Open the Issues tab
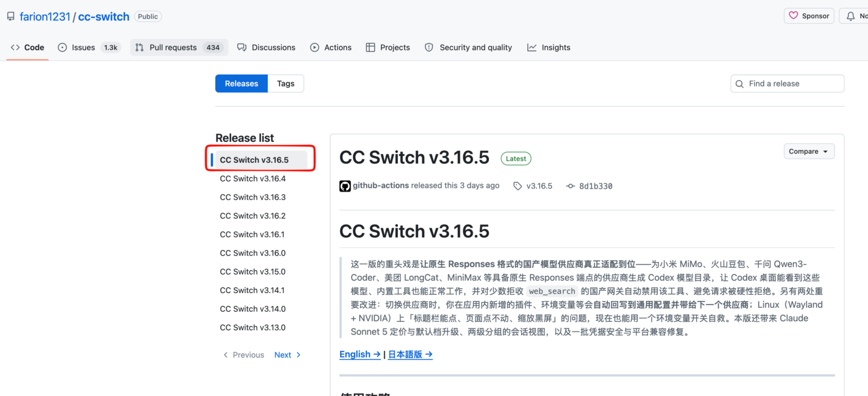This screenshot has width=868, height=396. [89, 47]
